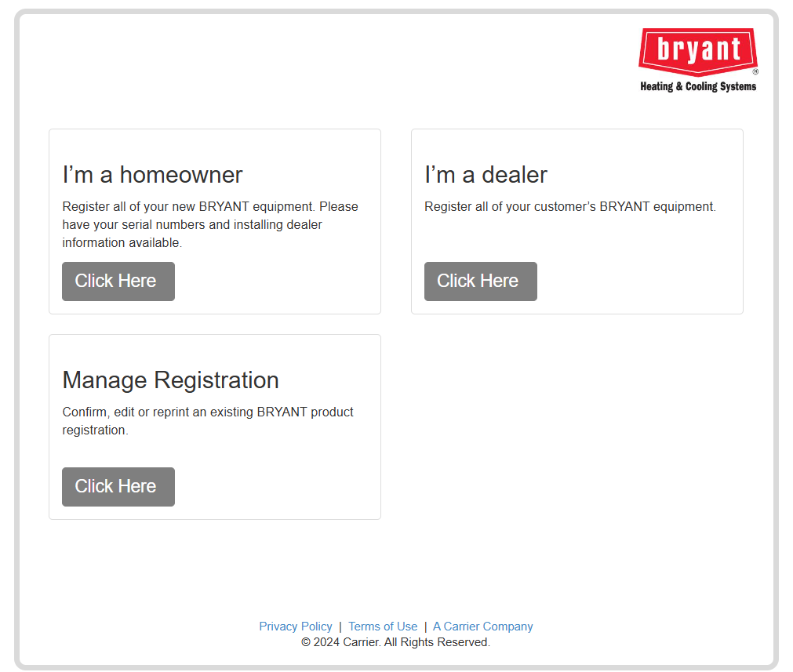
Task: Open the Privacy Policy link
Action: 295,627
